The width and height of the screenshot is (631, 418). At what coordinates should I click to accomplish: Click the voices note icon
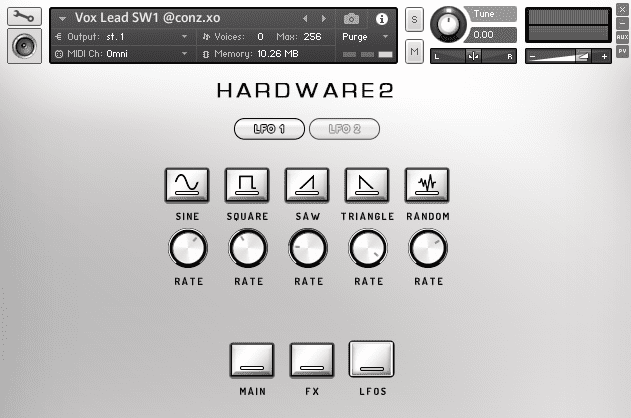[206, 37]
